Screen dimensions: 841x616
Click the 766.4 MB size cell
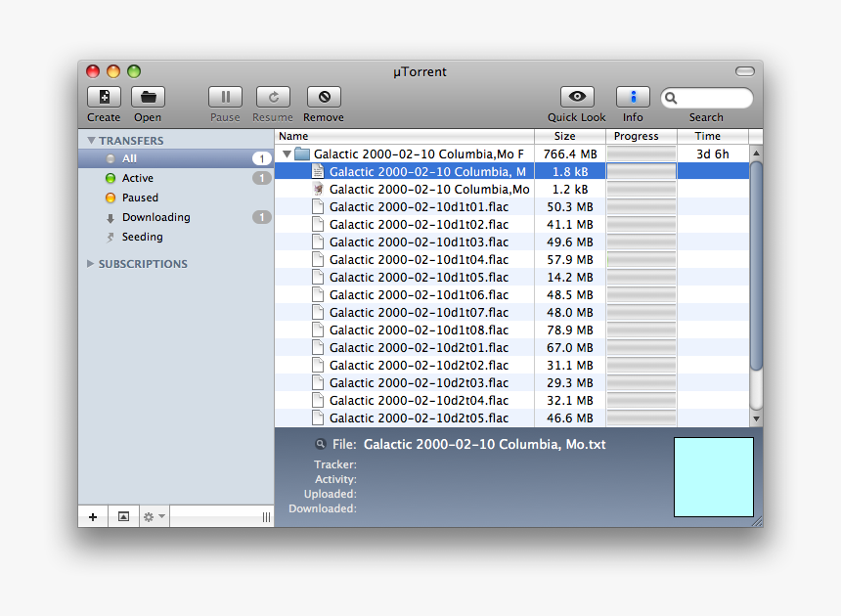[570, 154]
